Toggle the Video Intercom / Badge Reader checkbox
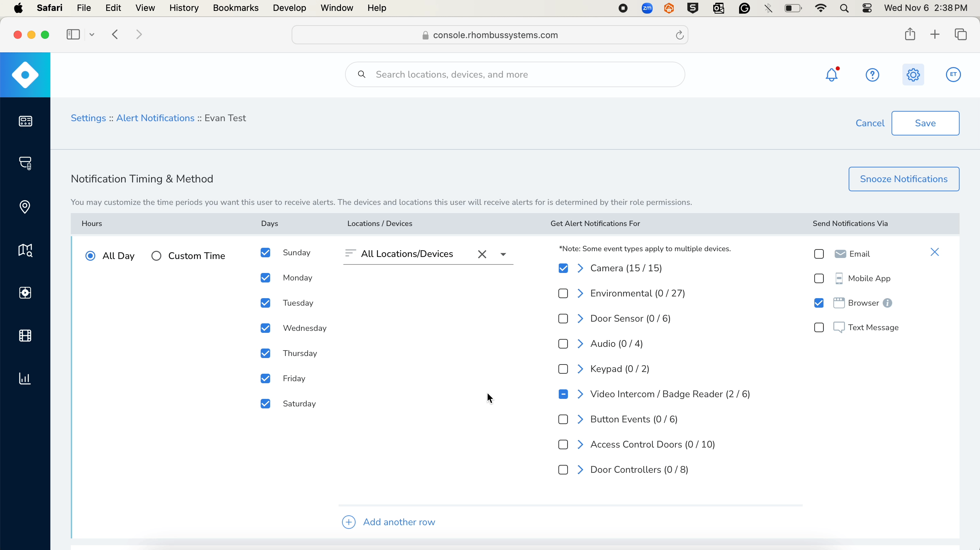The width and height of the screenshot is (980, 550). [x=563, y=394]
